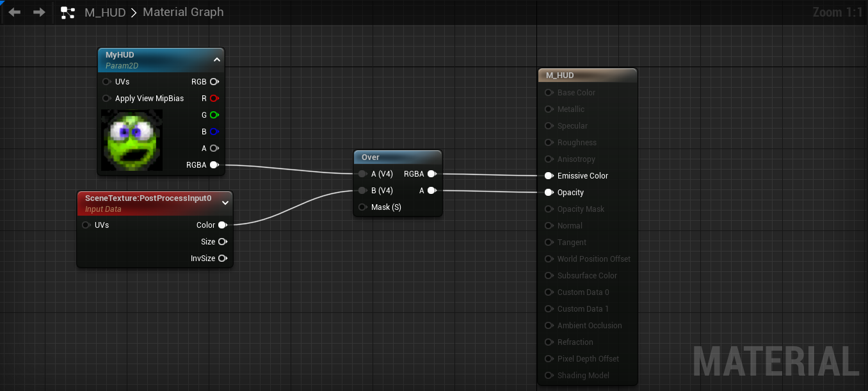The width and height of the screenshot is (868, 391).
Task: Expand the SceneTexture:PostProcessInput0 node
Action: 225,202
